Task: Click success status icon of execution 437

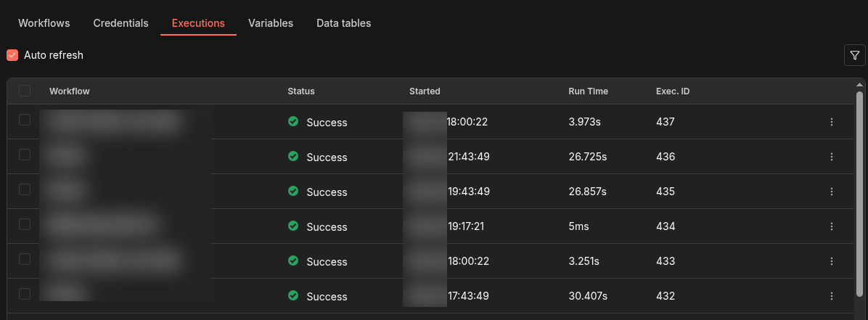Action: 293,122
